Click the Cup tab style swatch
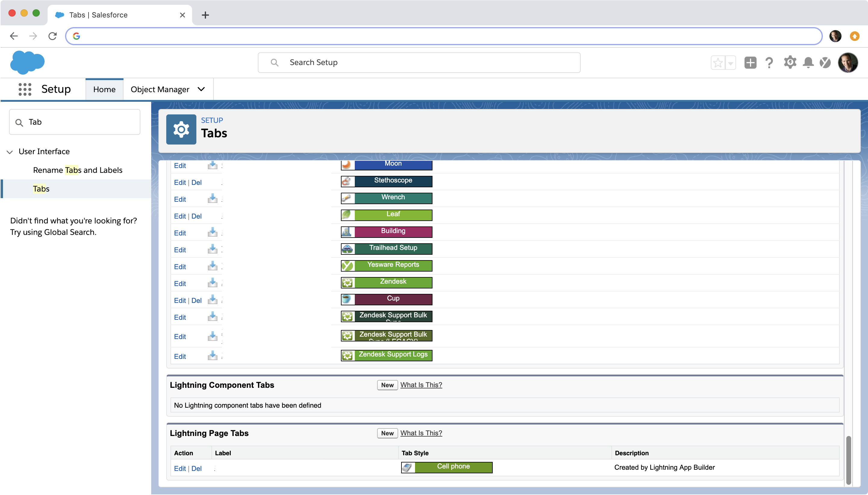This screenshot has height=495, width=868. pyautogui.click(x=387, y=299)
